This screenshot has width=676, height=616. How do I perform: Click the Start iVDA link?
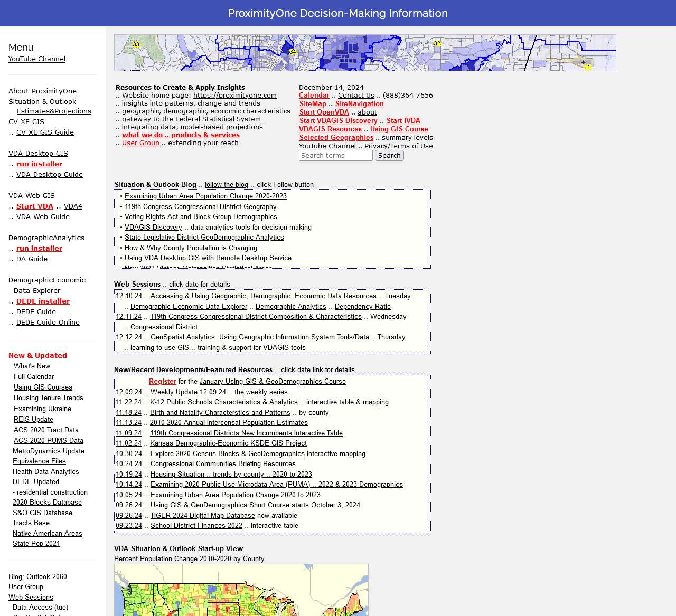(403, 121)
